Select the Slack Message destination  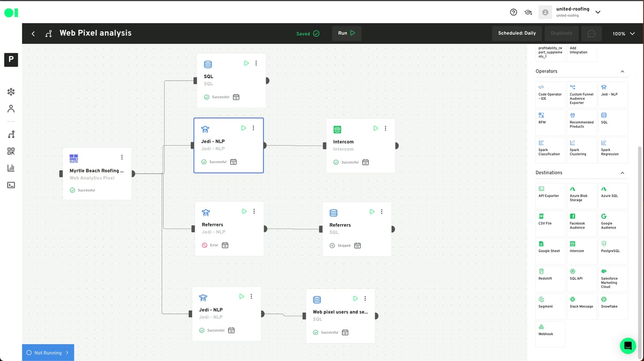[581, 303]
